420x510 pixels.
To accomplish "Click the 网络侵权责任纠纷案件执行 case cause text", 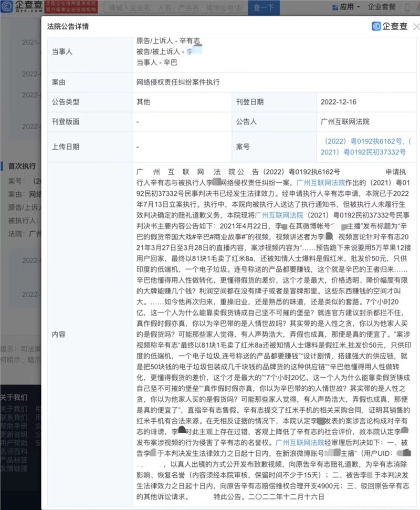I will coord(178,82).
